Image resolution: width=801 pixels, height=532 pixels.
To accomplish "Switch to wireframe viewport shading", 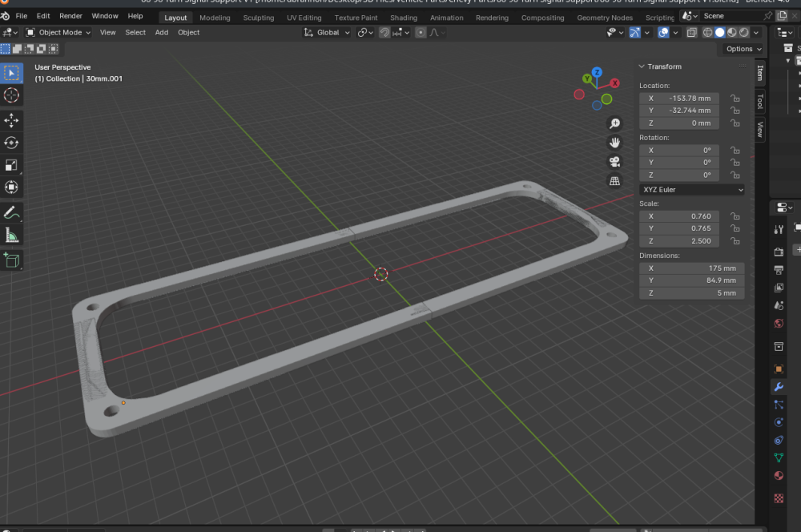I will [707, 33].
